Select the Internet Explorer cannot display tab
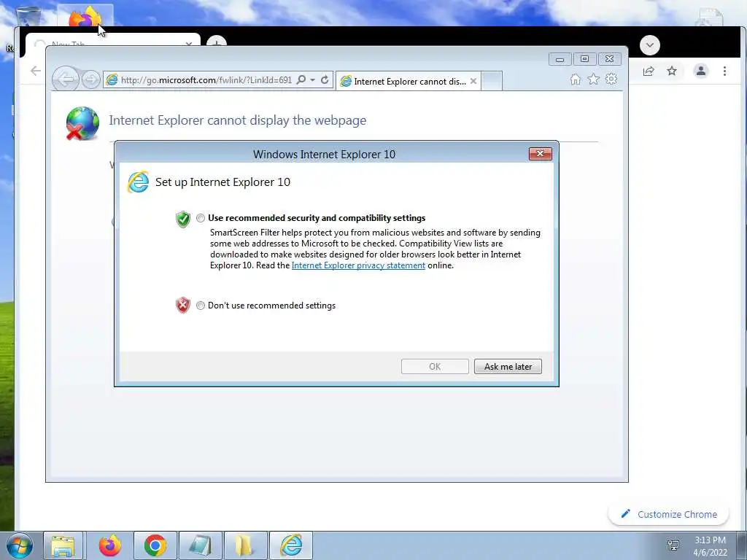This screenshot has height=560, width=747. pyautogui.click(x=409, y=82)
